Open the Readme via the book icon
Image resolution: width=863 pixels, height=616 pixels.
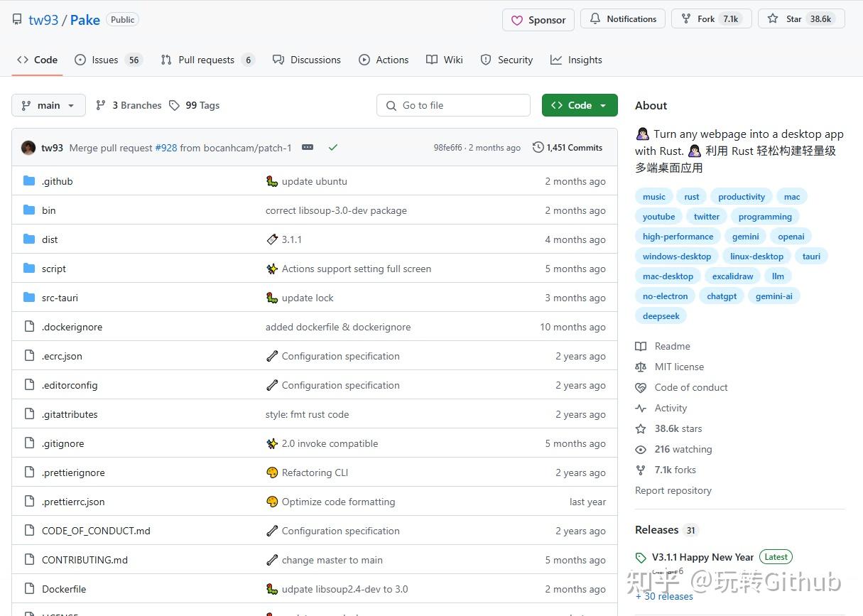pos(641,346)
